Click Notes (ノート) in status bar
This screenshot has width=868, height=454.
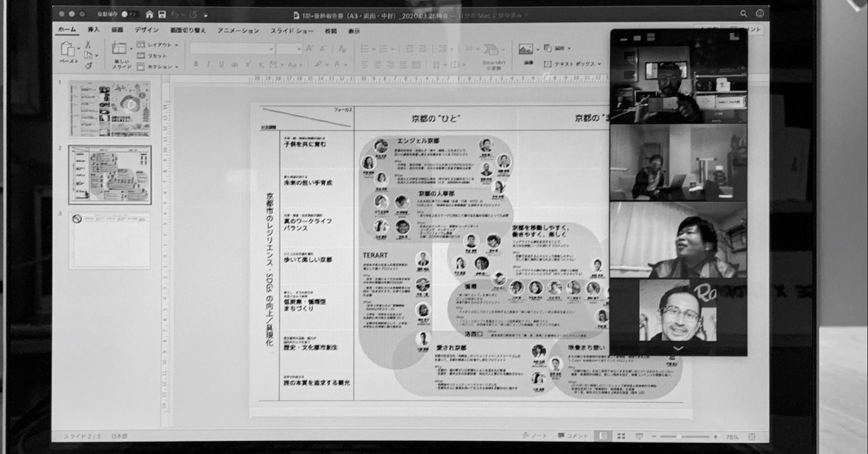(534, 436)
